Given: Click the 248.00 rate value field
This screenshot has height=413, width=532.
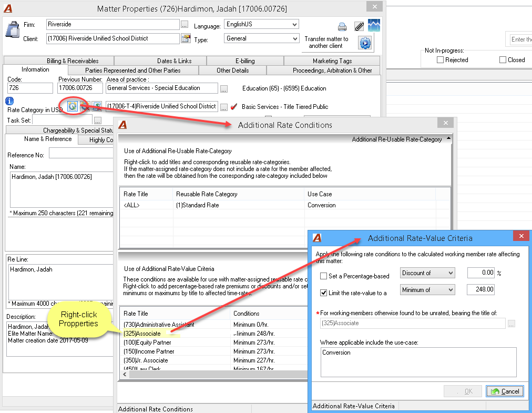Looking at the screenshot, I should 481,289.
